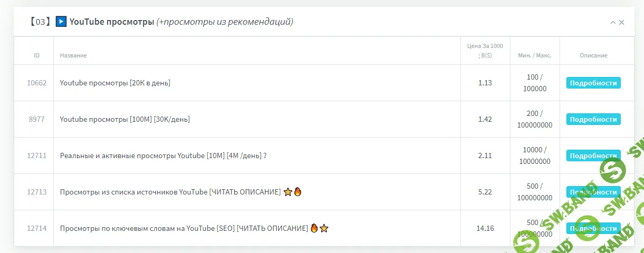The height and width of the screenshot is (253, 644).
Task: Open Подробности for service 10662
Action: pos(593,83)
